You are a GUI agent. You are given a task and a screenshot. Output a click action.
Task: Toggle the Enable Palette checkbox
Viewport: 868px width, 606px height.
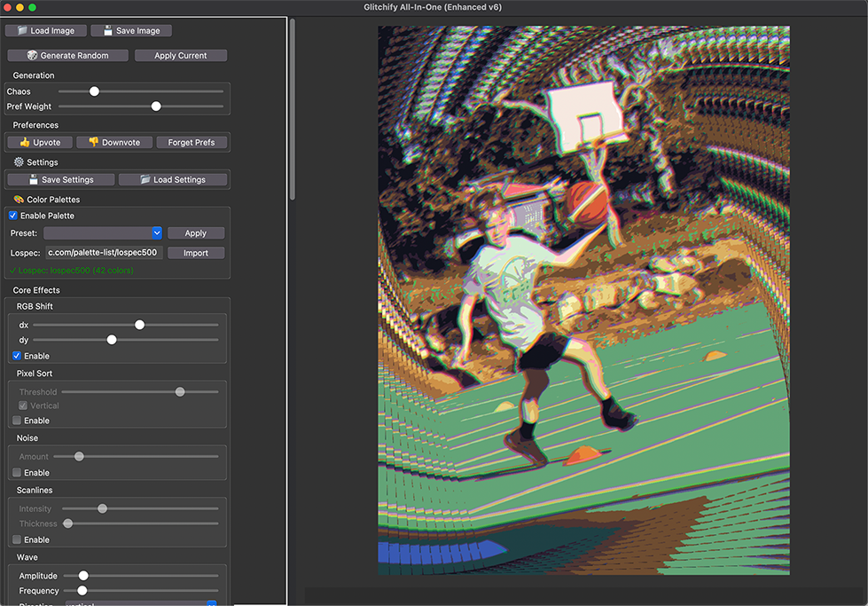(13, 216)
